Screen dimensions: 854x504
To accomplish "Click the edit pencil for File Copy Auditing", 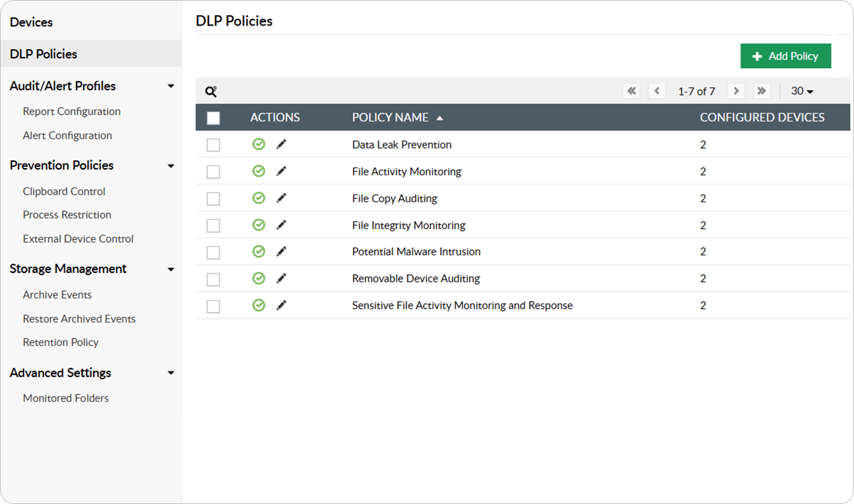I will pyautogui.click(x=282, y=198).
